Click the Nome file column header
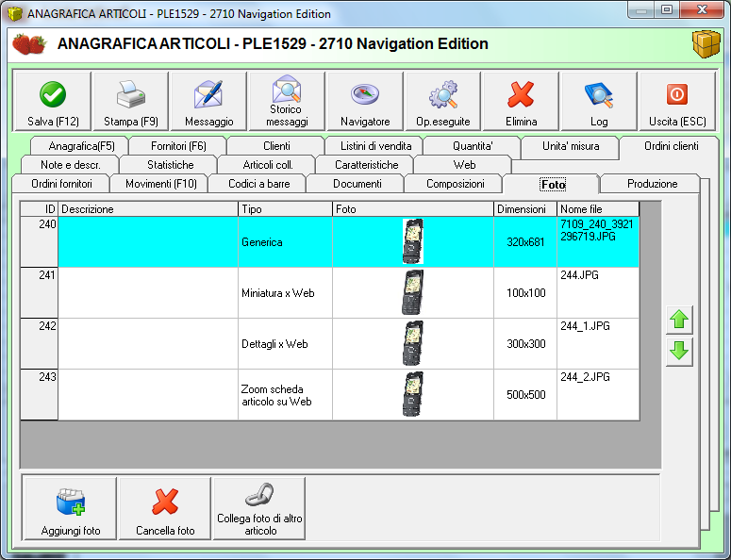The image size is (731, 560). click(598, 209)
